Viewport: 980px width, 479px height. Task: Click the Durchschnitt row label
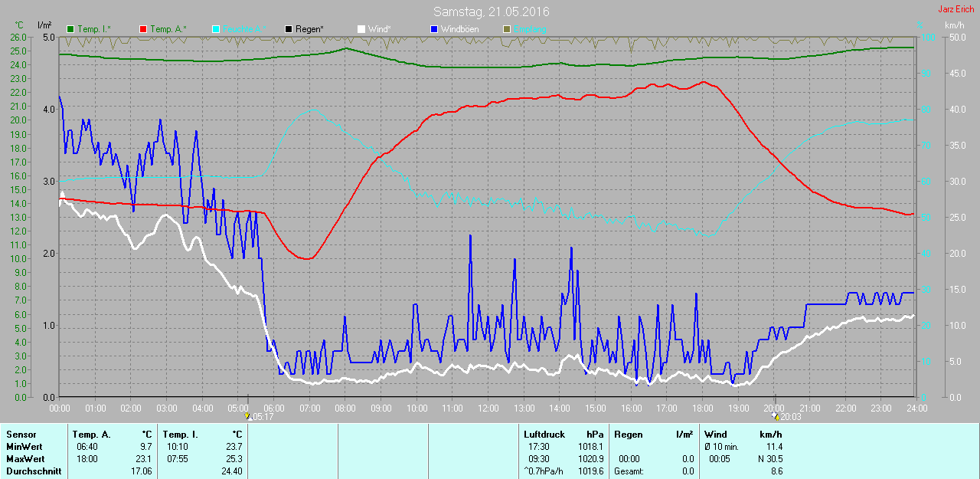(x=34, y=471)
